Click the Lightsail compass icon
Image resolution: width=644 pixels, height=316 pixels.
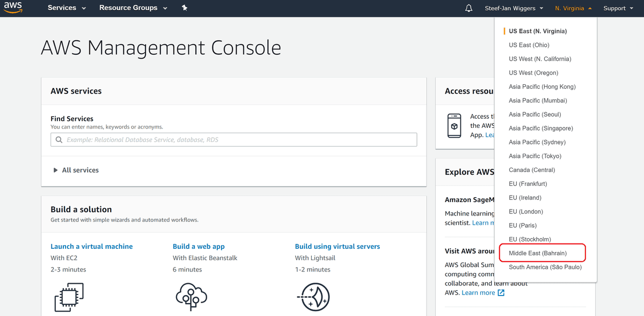[313, 297]
